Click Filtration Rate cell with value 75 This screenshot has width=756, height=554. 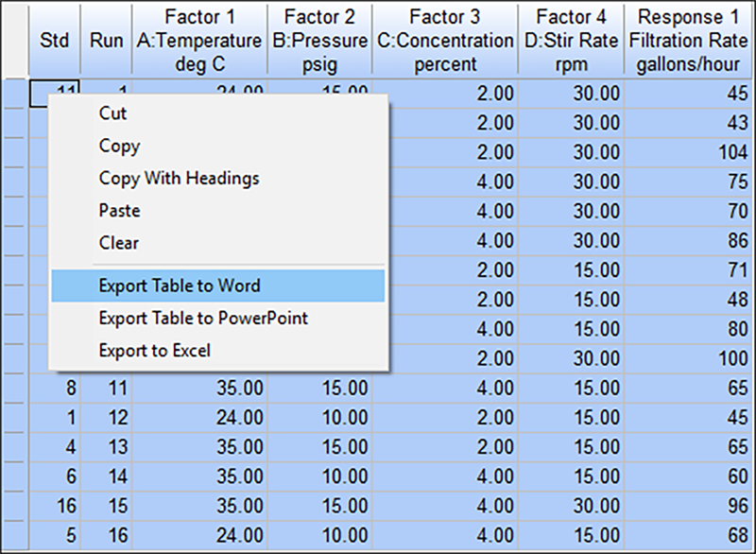click(688, 182)
